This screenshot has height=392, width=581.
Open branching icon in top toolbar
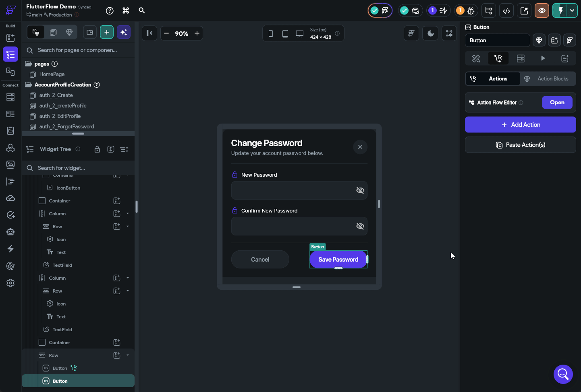click(x=489, y=11)
